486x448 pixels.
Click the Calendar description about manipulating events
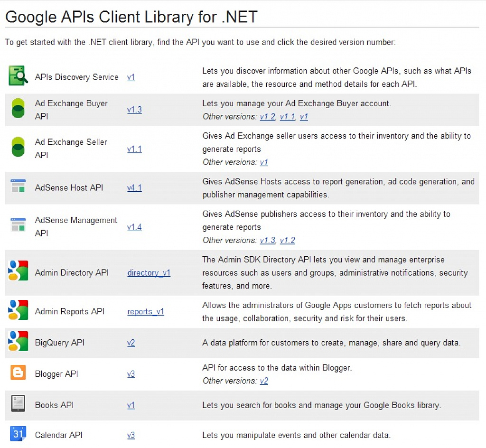point(296,435)
